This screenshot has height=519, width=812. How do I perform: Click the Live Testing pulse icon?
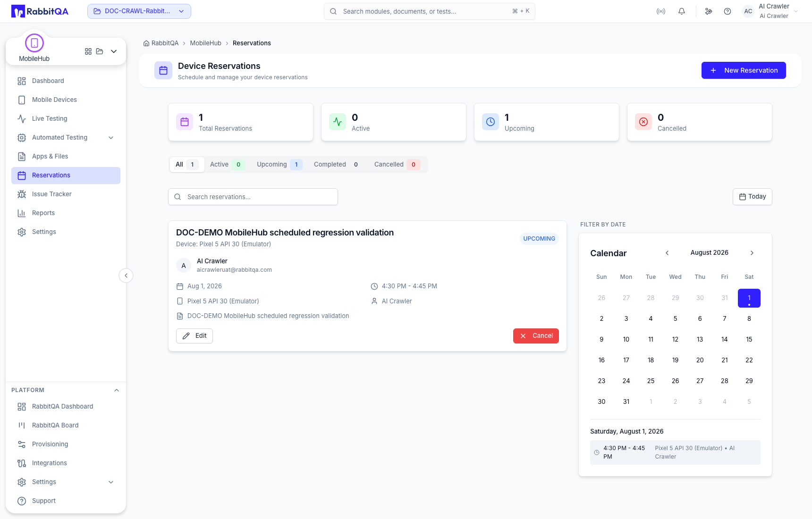(22, 119)
